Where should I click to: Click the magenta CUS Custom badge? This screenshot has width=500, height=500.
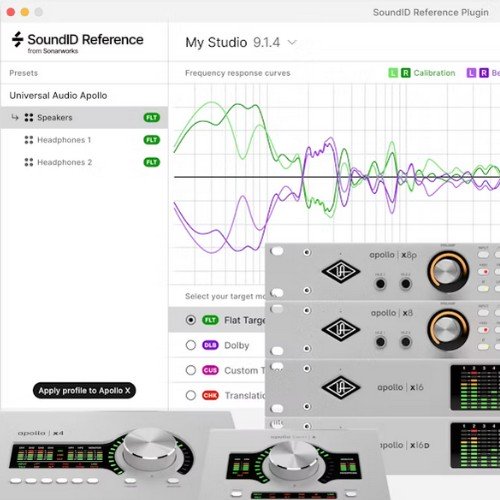pyautogui.click(x=210, y=370)
